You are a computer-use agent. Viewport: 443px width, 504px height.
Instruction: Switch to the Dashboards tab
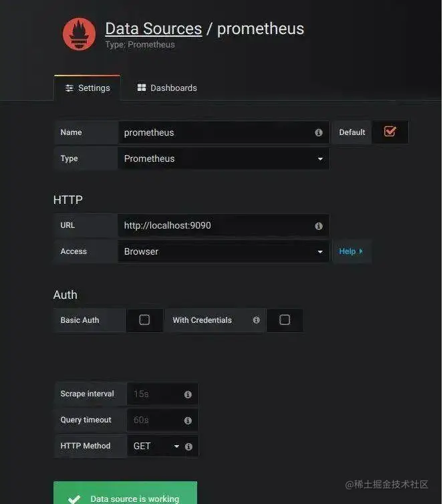(167, 88)
